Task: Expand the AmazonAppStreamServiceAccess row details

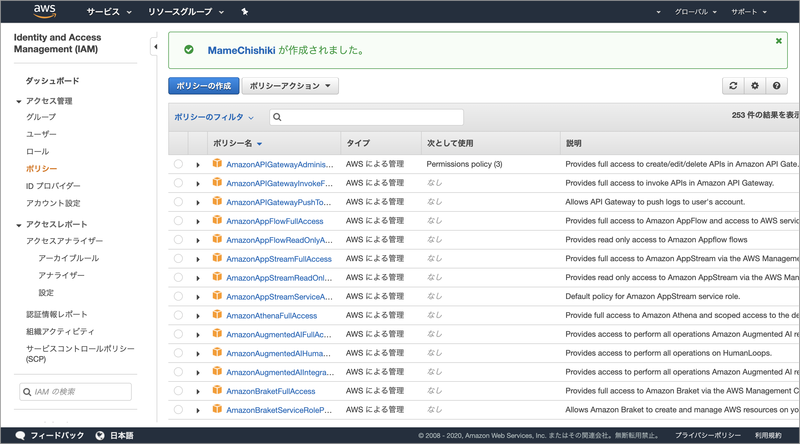Action: [198, 297]
